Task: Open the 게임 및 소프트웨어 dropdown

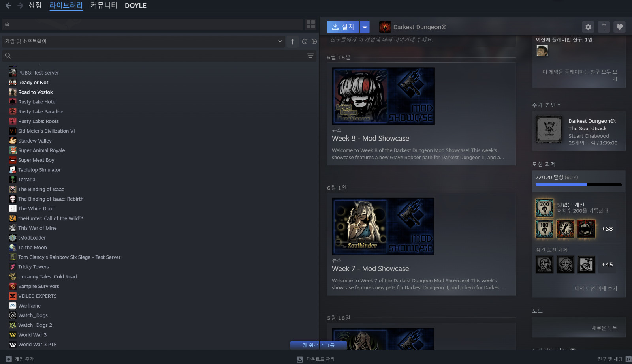Action: coord(144,41)
